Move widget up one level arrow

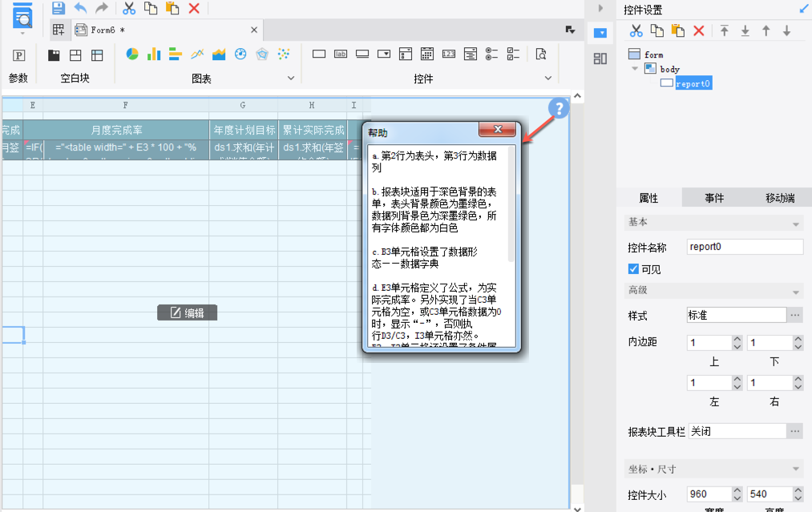pyautogui.click(x=766, y=31)
